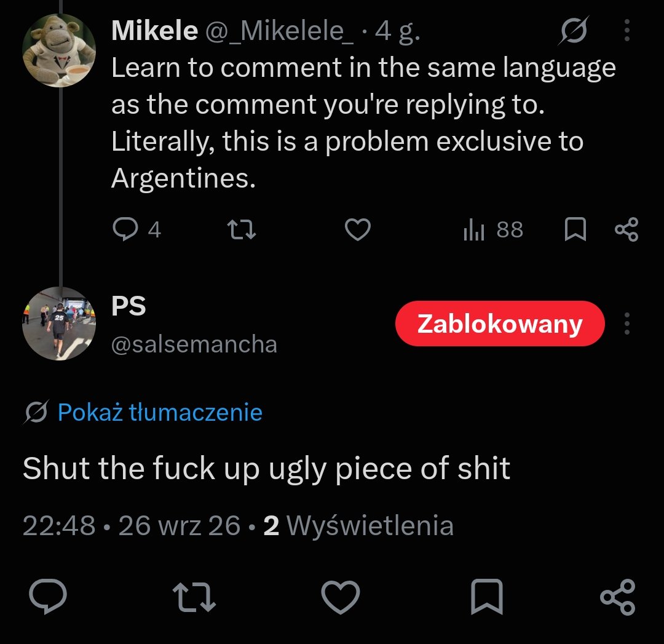The width and height of the screenshot is (664, 644).
Task: Open three-dot menu next to Zablokowany
Action: point(627,324)
